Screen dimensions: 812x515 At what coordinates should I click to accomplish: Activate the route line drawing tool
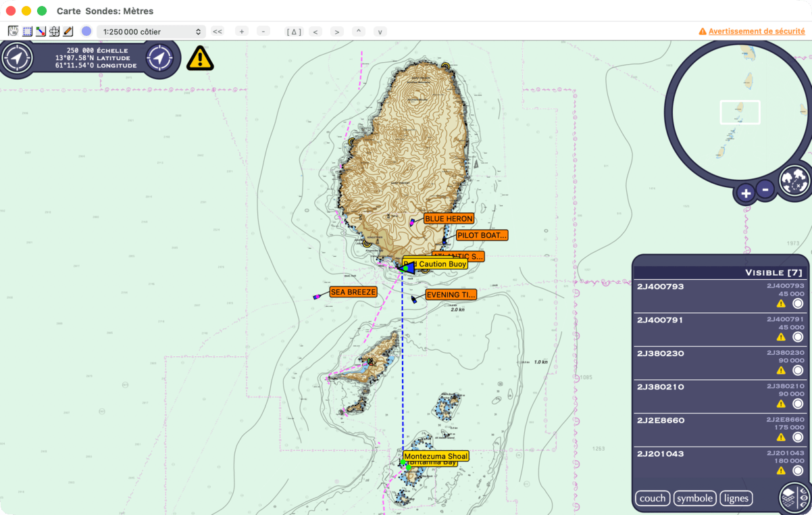tap(41, 31)
